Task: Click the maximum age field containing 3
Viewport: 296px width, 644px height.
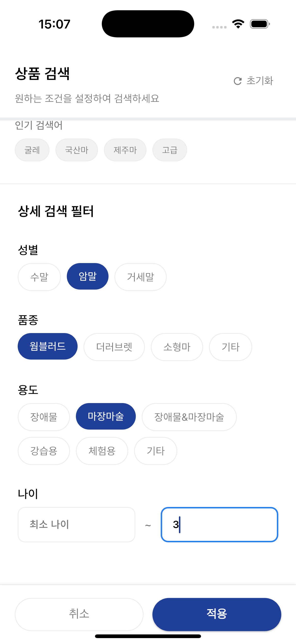Action: pos(219,524)
